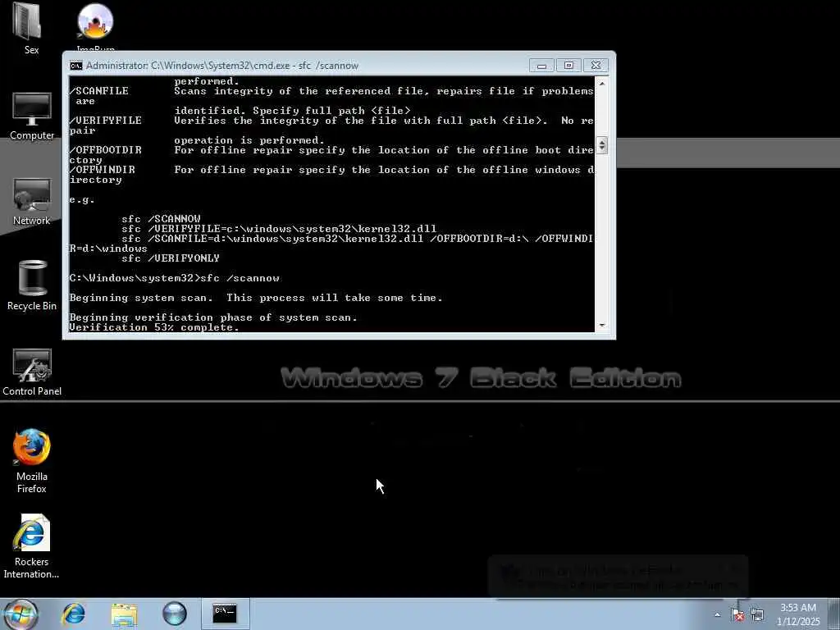840x630 pixels.
Task: Select the Recycle Bin icon
Action: point(32,285)
